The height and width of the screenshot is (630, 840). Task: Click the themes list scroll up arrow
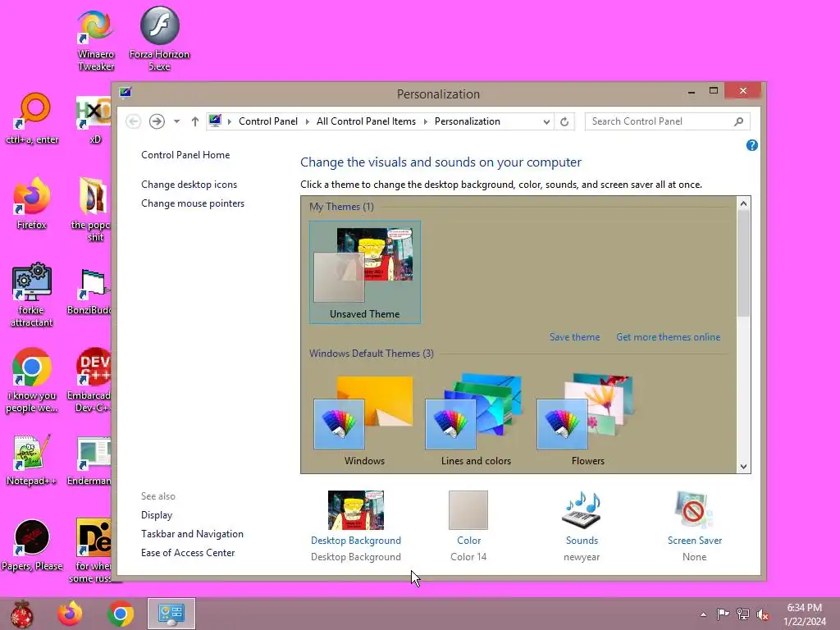pyautogui.click(x=743, y=203)
